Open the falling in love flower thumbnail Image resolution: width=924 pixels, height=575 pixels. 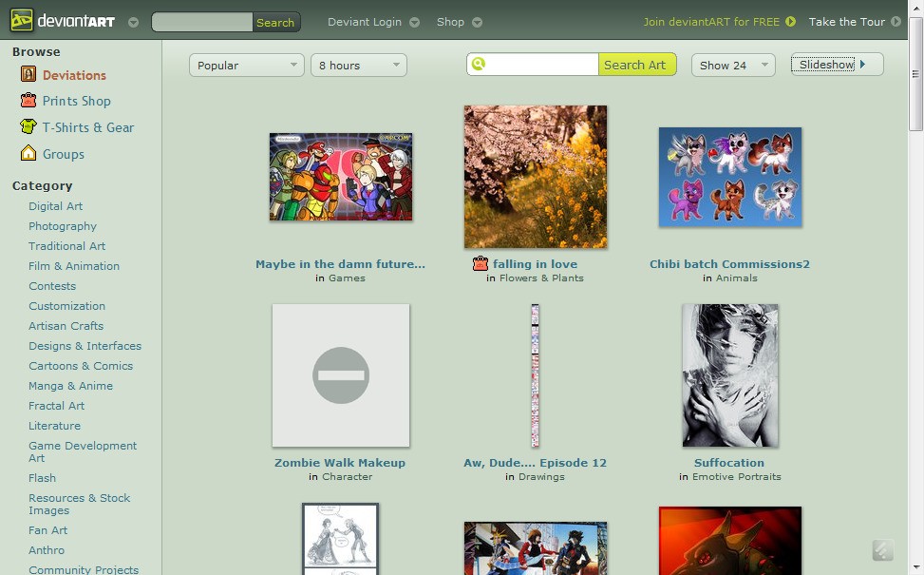pos(535,177)
